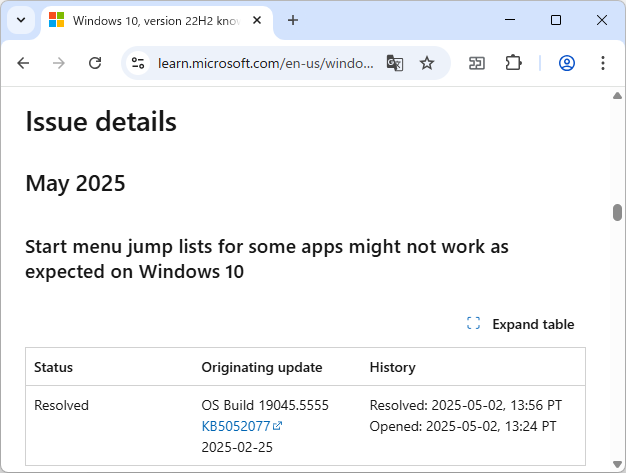This screenshot has width=626, height=473.
Task: Click the Opened: 2025-05-02, 13:24 PT text
Action: point(463,426)
